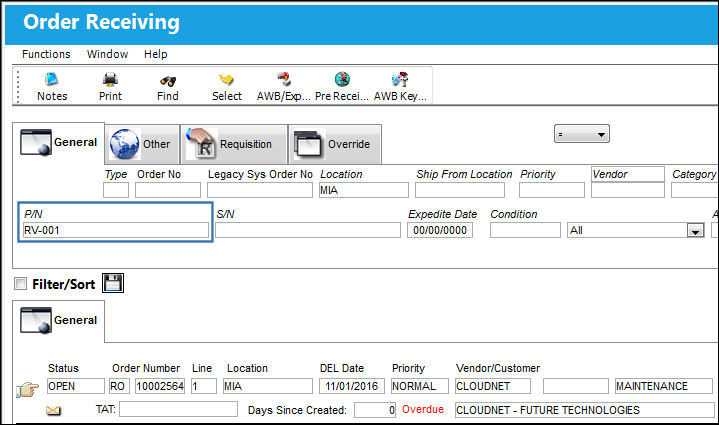719x425 pixels.
Task: Click the Legacy Sys Order No field
Action: click(x=260, y=190)
